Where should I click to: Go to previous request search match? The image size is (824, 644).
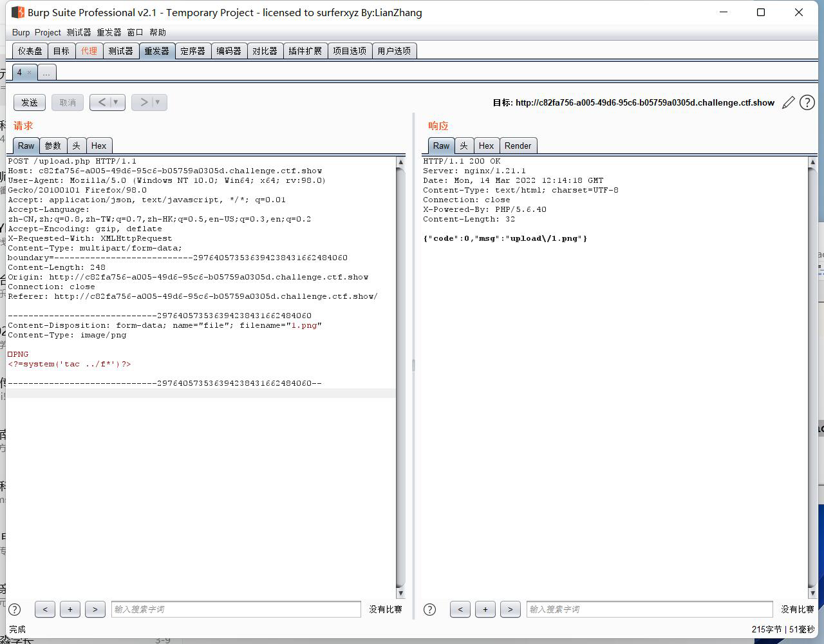(45, 609)
